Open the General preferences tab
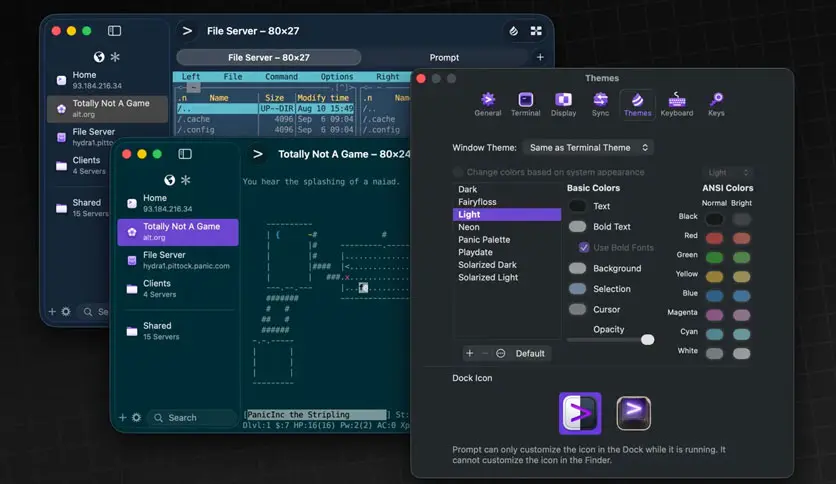 tap(488, 104)
